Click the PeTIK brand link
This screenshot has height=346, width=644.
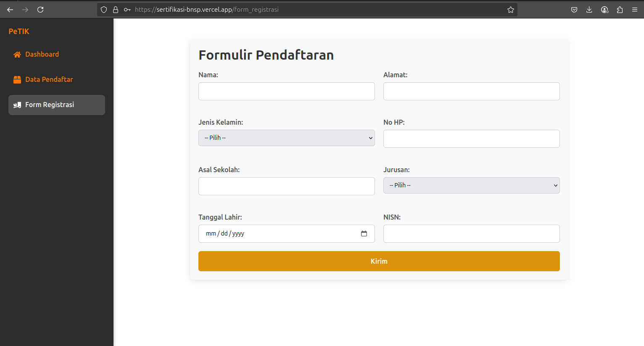tap(19, 31)
